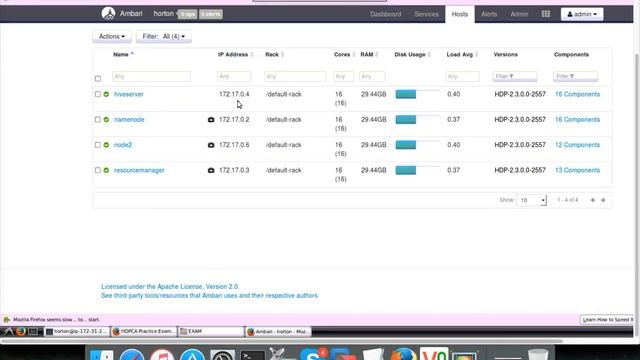Open the namenode host link

pyautogui.click(x=129, y=120)
